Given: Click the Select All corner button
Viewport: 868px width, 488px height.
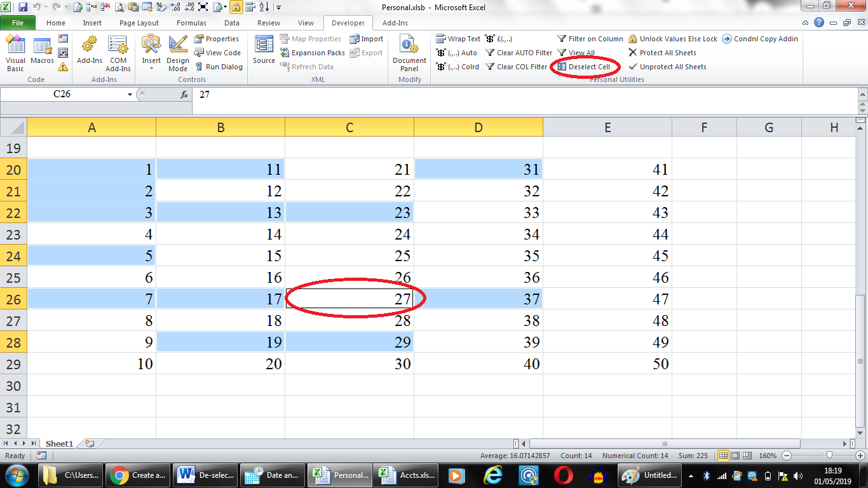Looking at the screenshot, I should [13, 127].
